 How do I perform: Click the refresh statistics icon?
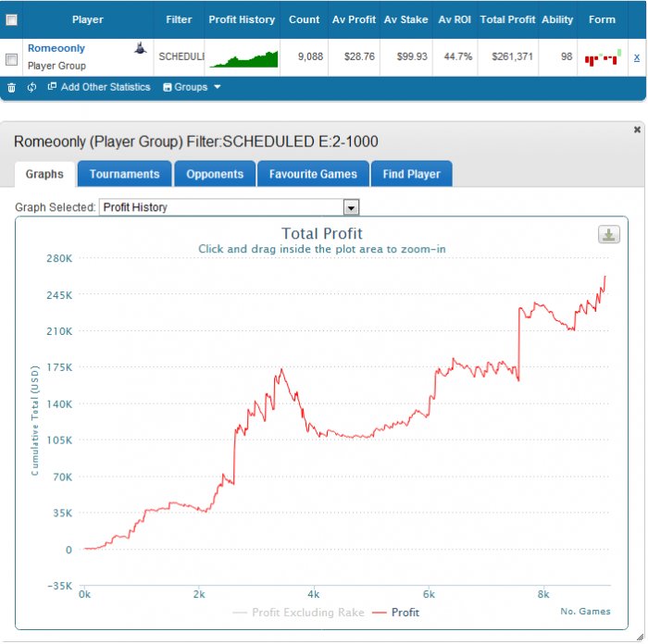point(31,88)
